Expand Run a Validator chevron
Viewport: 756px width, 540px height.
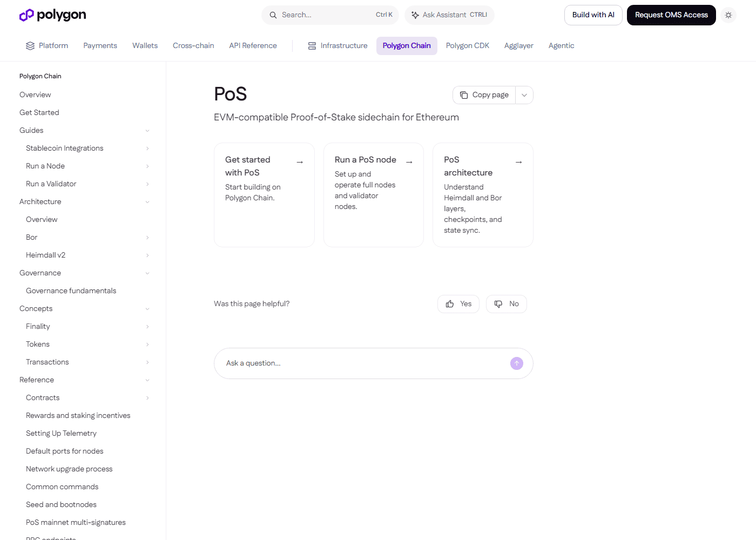coord(147,184)
